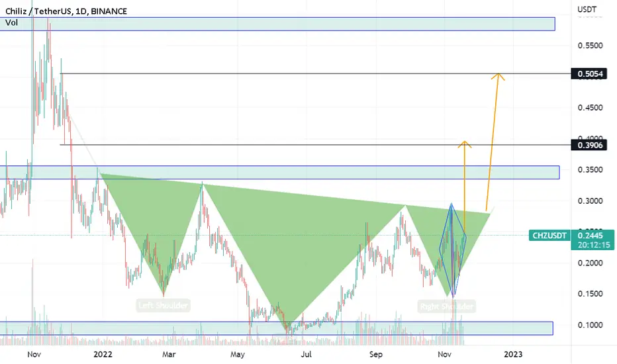The image size is (617, 364).
Task: Click the 0.3500 price axis value
Action: click(590, 169)
